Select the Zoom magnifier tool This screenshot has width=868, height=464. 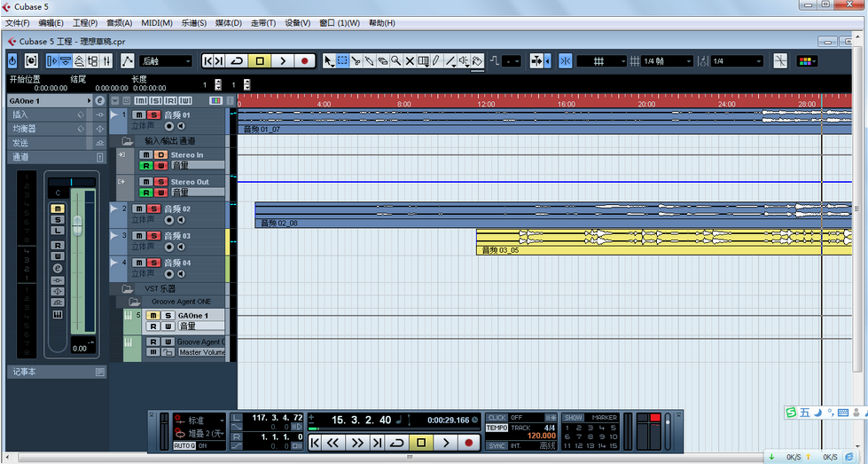point(396,60)
